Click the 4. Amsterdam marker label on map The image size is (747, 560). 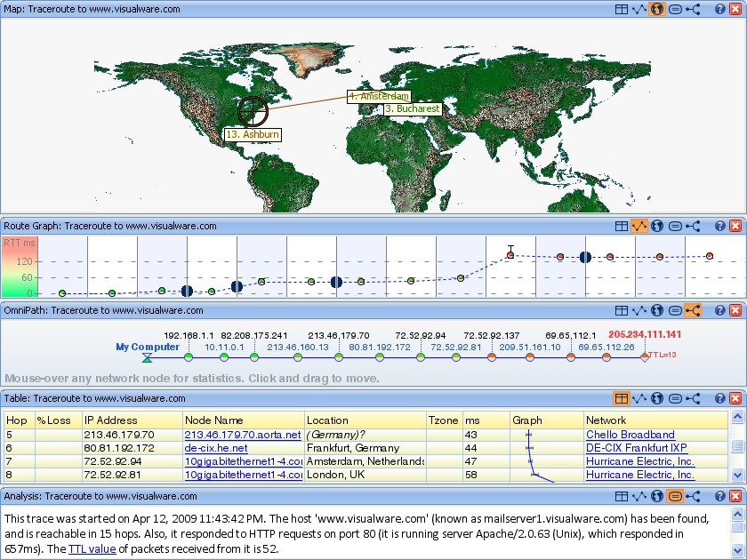pyautogui.click(x=379, y=95)
